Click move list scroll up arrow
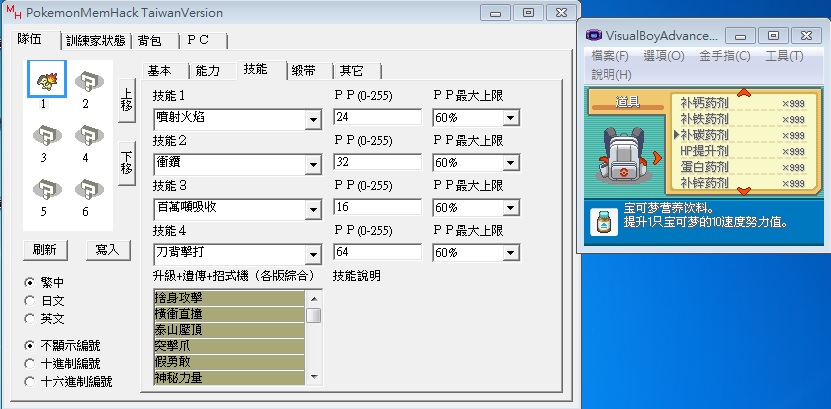This screenshot has height=409, width=831. pos(314,298)
